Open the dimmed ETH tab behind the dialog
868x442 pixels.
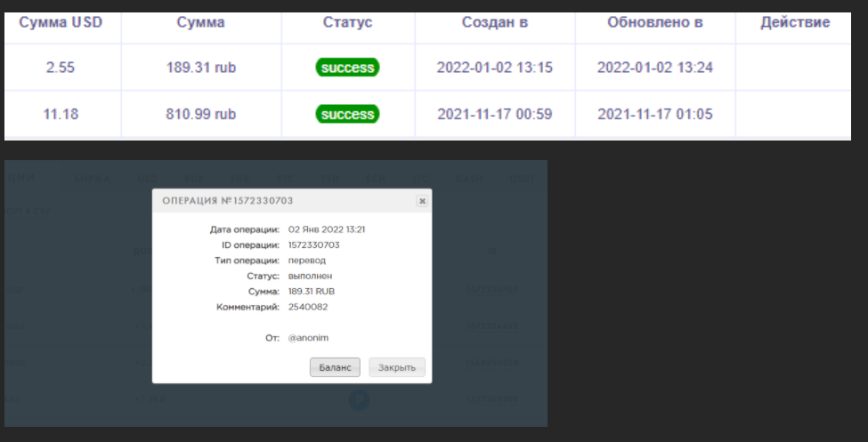(x=330, y=179)
